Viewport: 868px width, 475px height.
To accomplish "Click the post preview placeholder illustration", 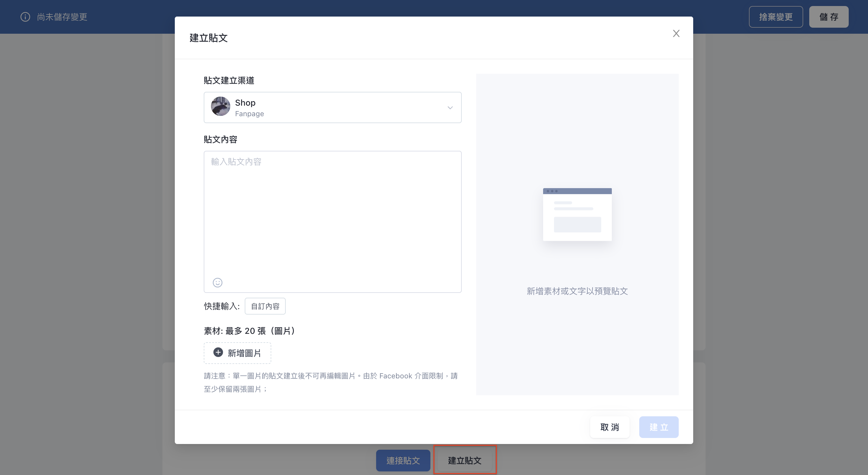I will pyautogui.click(x=577, y=214).
